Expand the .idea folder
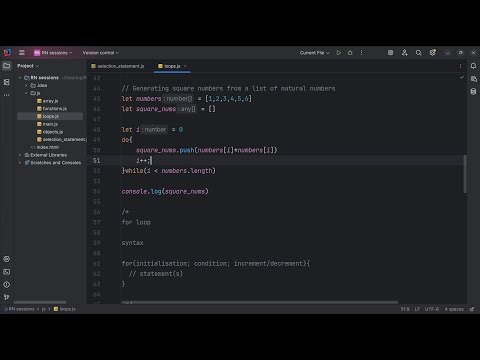This screenshot has width=480, height=360. coord(26,85)
